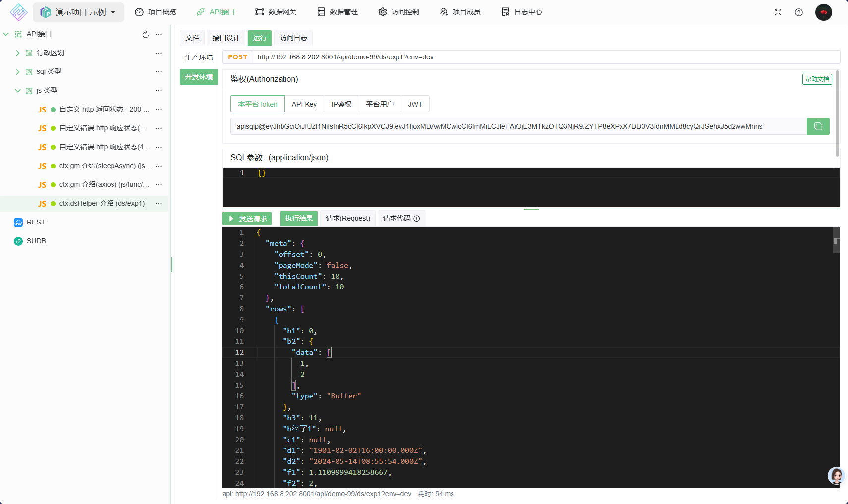Image resolution: width=848 pixels, height=504 pixels.
Task: Switch to the 接口设计 tab
Action: point(226,38)
